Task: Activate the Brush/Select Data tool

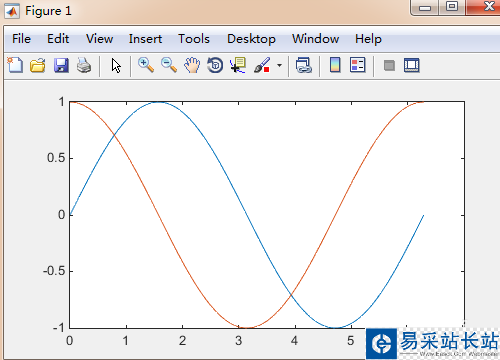Action: point(262,65)
